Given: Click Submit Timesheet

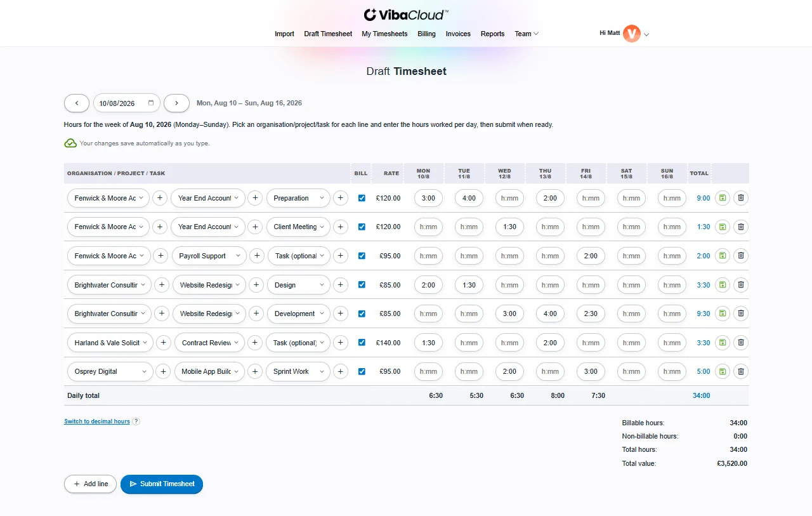Looking at the screenshot, I should (x=162, y=484).
